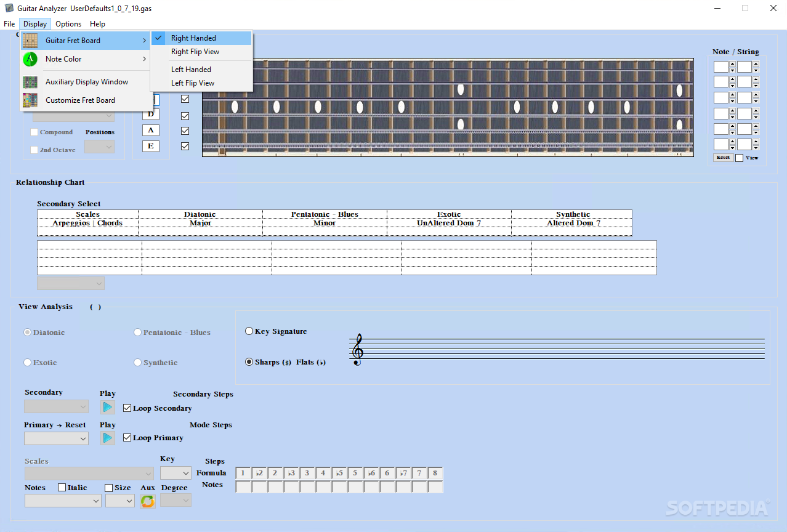Click the treble clef on the staff

click(357, 350)
